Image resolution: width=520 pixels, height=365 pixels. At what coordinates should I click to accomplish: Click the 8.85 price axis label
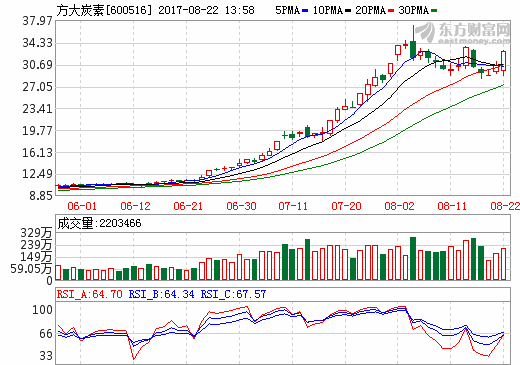tap(41, 195)
